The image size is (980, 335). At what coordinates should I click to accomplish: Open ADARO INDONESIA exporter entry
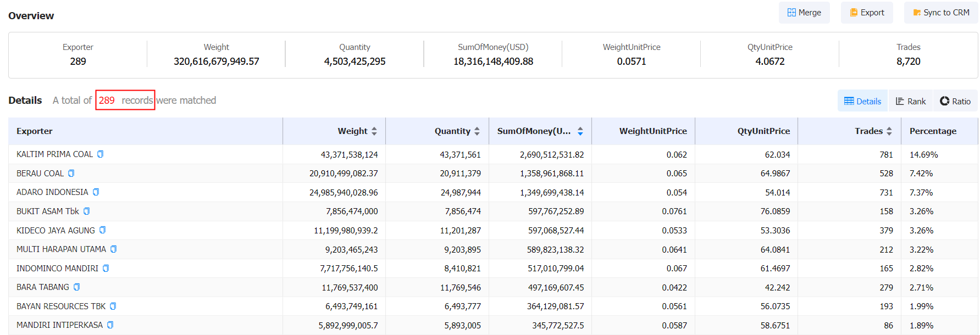[52, 192]
